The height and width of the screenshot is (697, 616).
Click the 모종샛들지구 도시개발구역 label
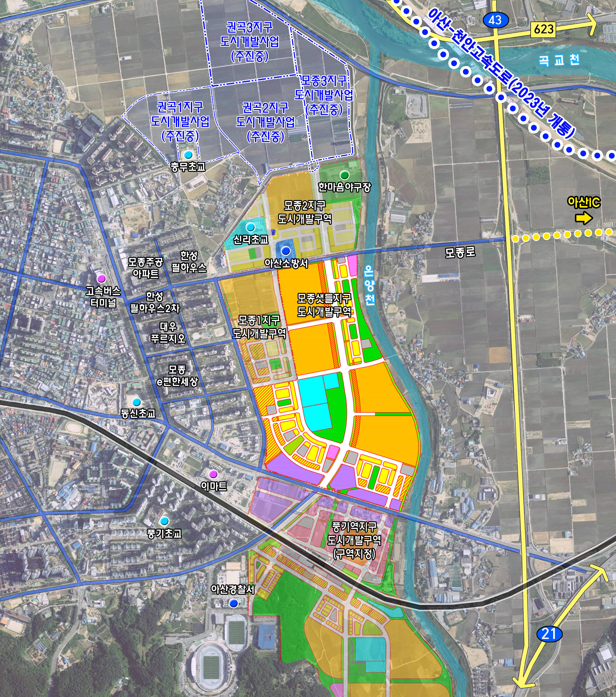[x=324, y=305]
